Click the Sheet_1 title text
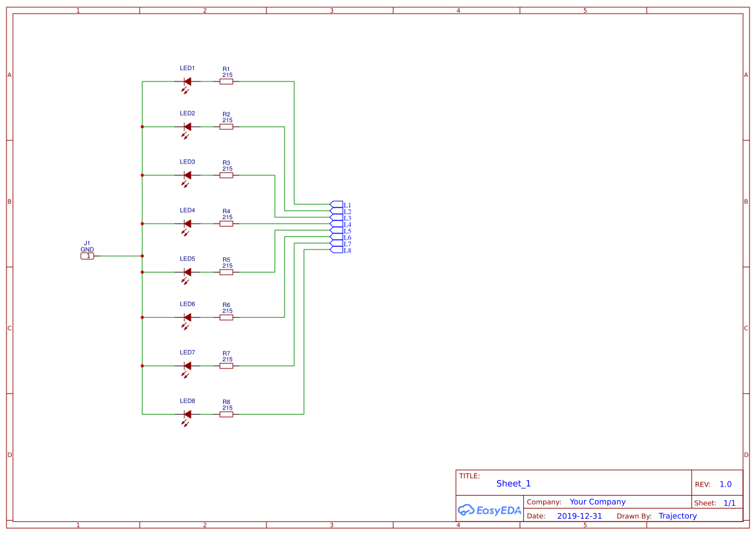 coord(513,483)
